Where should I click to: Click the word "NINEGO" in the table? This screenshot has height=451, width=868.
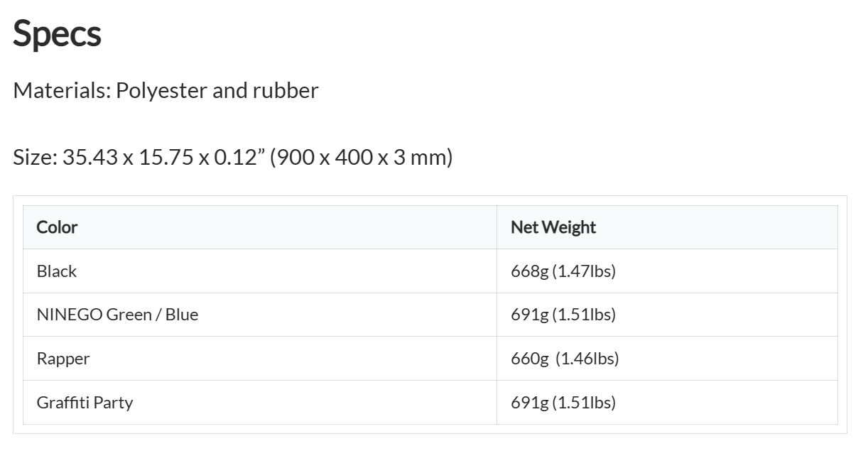tap(69, 315)
